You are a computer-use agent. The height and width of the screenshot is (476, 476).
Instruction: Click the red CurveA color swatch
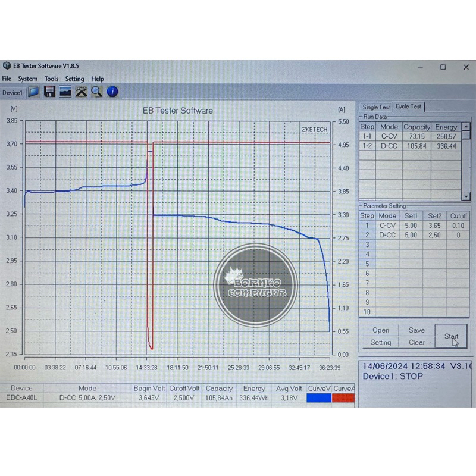pos(343,397)
